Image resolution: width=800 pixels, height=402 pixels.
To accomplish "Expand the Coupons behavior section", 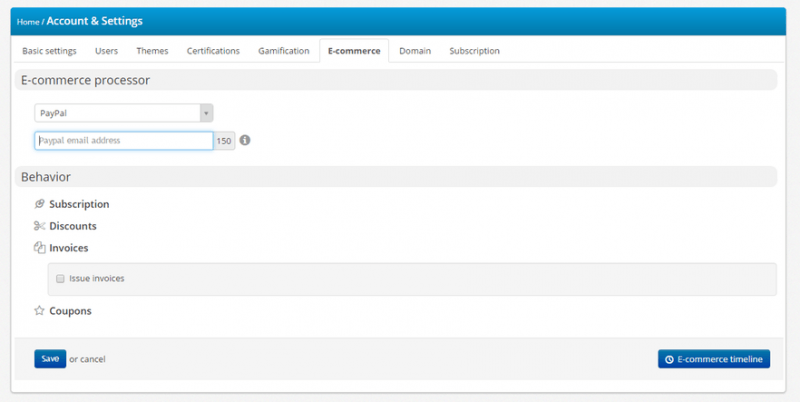I will 70,311.
